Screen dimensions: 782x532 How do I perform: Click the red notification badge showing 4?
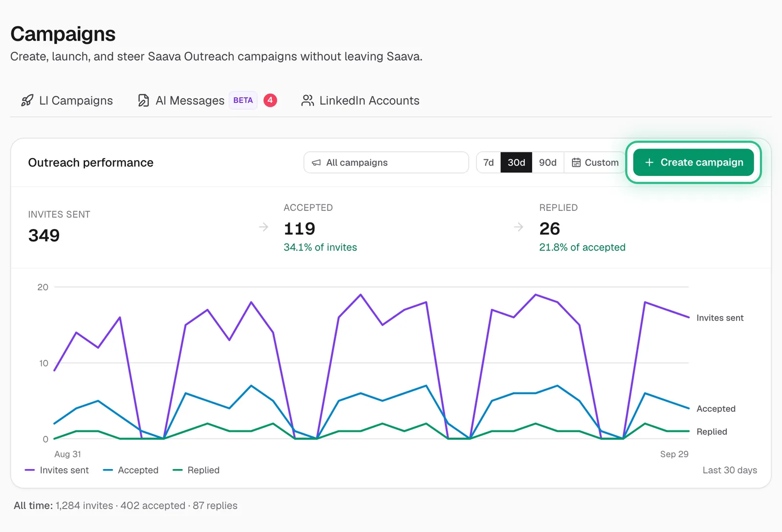[x=270, y=100]
